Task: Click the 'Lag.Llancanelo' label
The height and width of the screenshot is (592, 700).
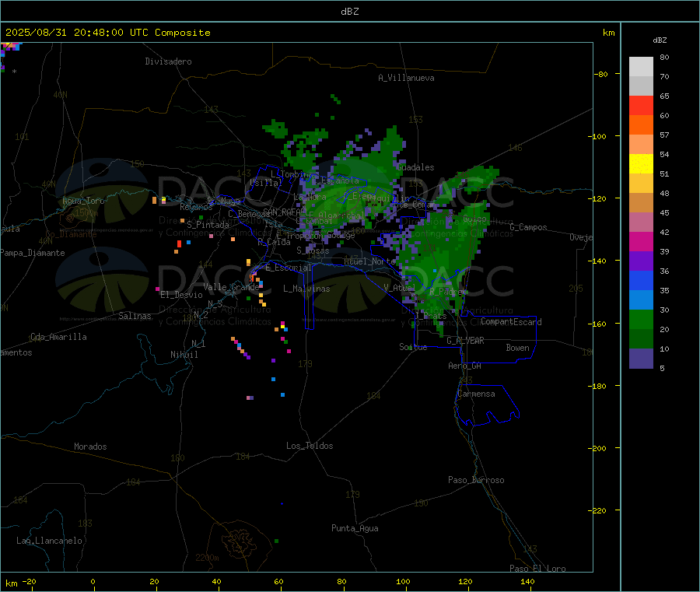Action: (49, 541)
